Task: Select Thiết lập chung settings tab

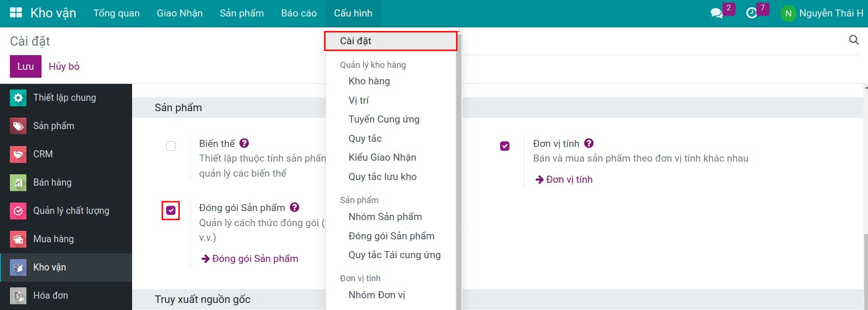Action: (x=66, y=98)
